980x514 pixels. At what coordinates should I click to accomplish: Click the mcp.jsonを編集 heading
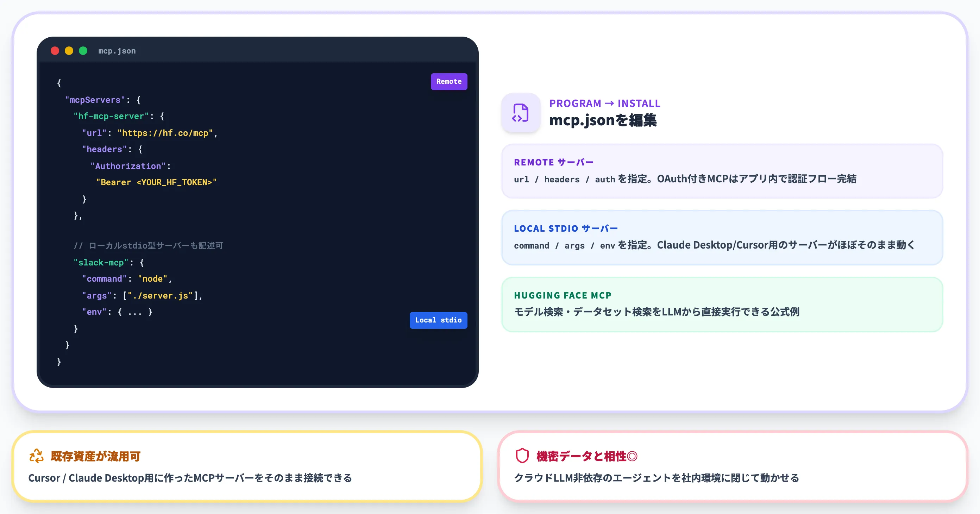[x=603, y=120]
